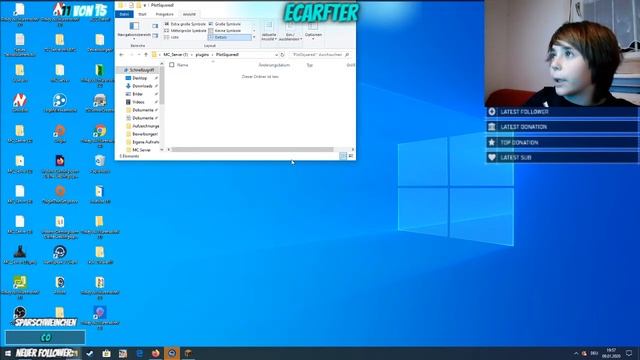This screenshot has width=640, height=360.
Task: Open recent locations dropdown next to forward arrow
Action: coord(139,55)
